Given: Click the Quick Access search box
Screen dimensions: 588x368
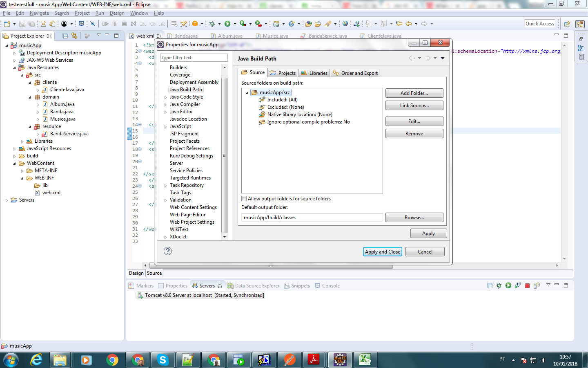Looking at the screenshot, I should pos(539,24).
